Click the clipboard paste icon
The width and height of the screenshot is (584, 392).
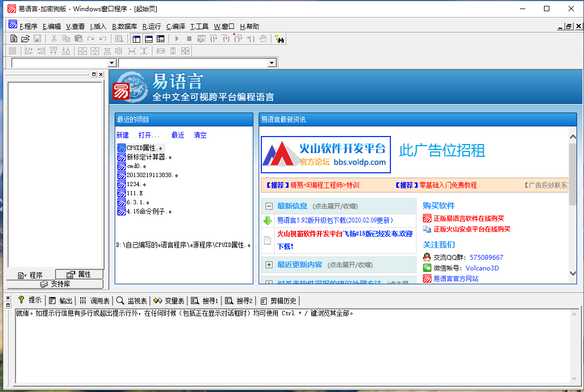pos(78,39)
